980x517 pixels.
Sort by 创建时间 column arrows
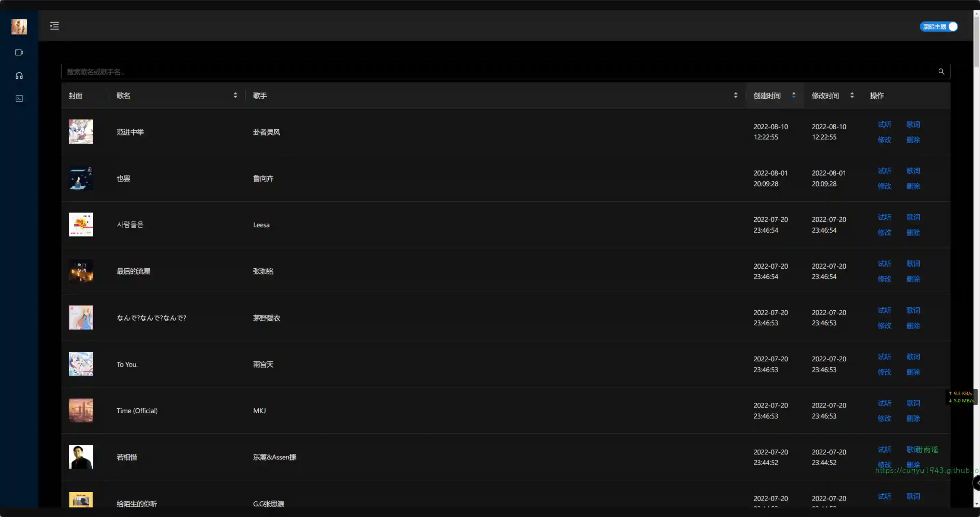[x=794, y=95]
